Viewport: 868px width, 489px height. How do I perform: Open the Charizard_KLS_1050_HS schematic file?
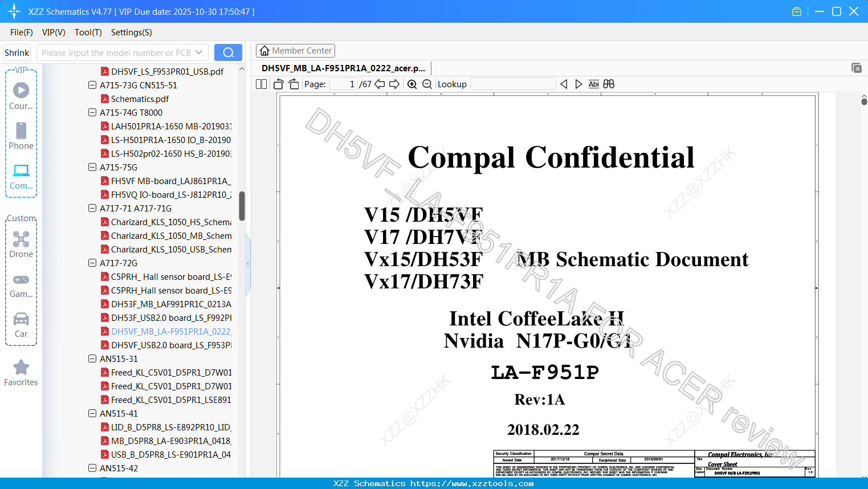point(171,222)
